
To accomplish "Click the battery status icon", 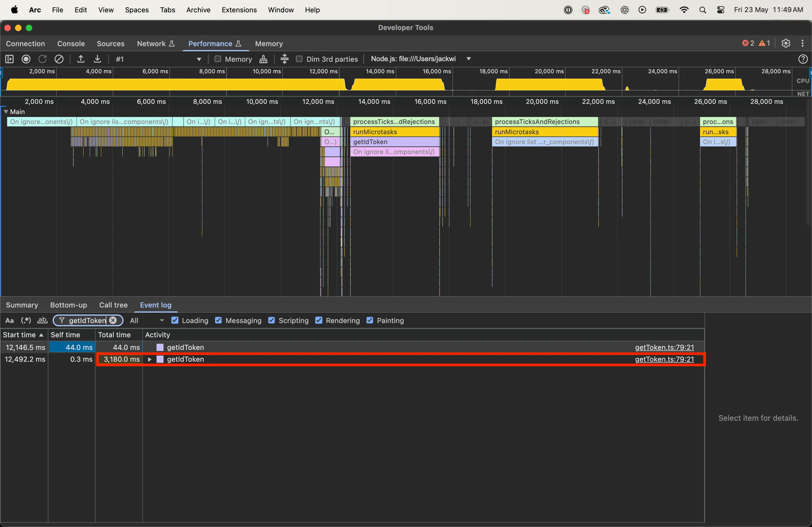I will [x=662, y=10].
